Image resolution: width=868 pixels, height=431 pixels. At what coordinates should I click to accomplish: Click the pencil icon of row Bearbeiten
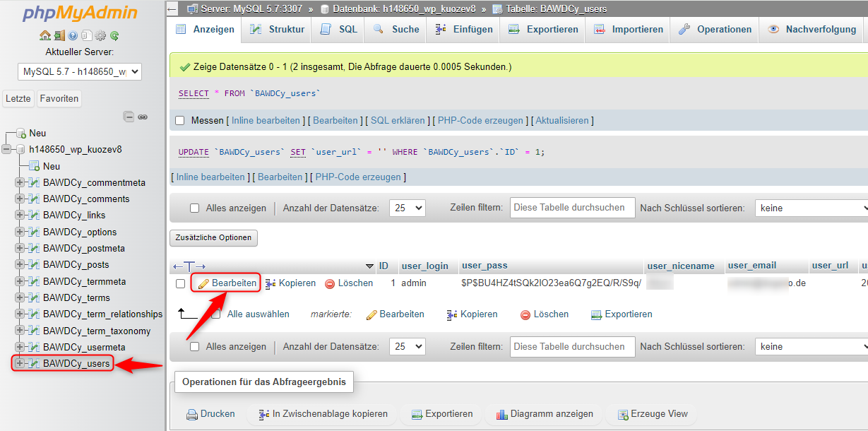pyautogui.click(x=203, y=283)
